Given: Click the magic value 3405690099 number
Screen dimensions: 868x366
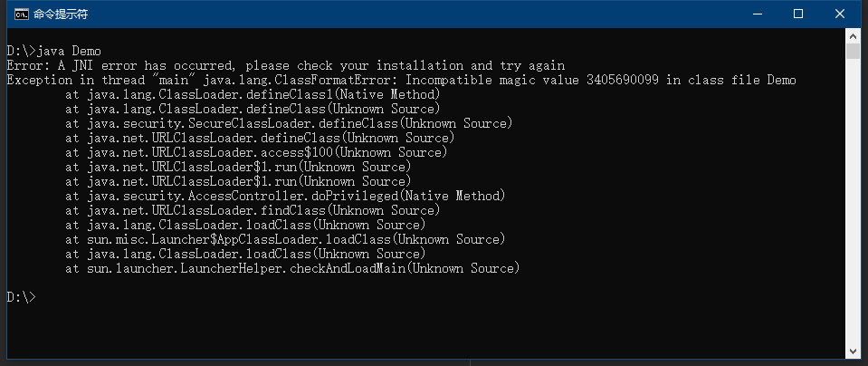Looking at the screenshot, I should point(622,81).
